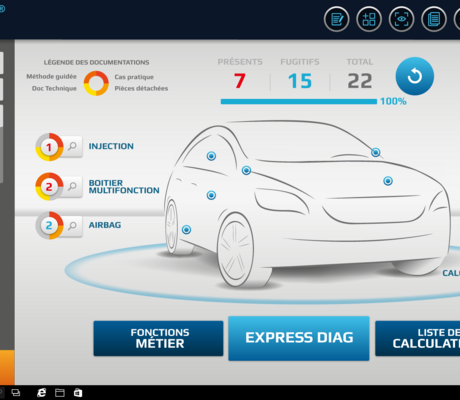Launch EXPRESS DIAG
This screenshot has width=460, height=400.
click(299, 338)
